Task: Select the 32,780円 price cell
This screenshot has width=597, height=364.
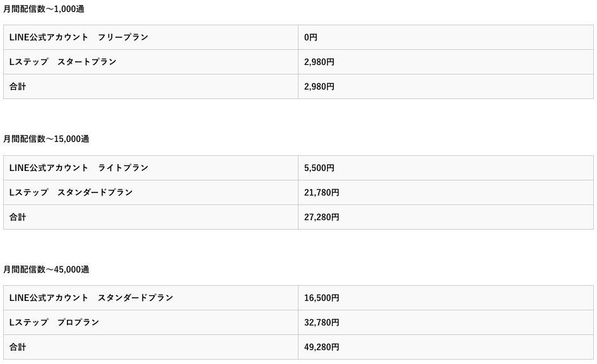Action: (x=446, y=322)
